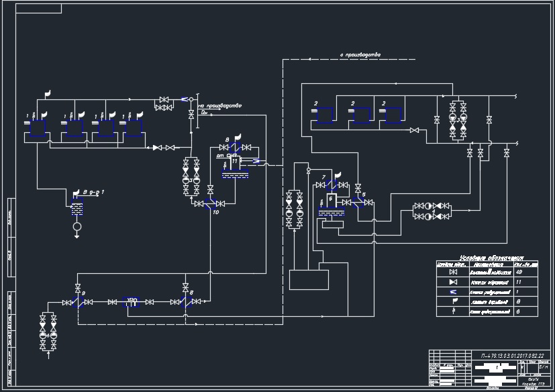This screenshot has height=392, width=555.
Task: Click the check valve symbol in legend
Action: coord(453,282)
